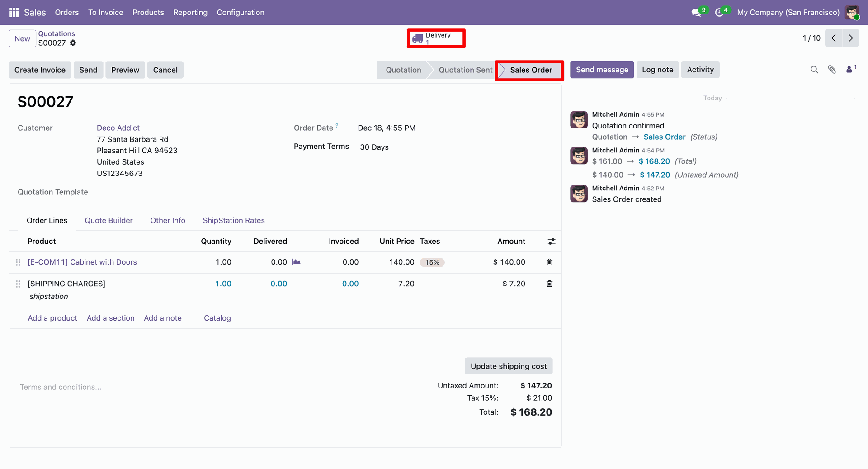This screenshot has width=868, height=469.
Task: Open the apps grid menu icon
Action: 14,12
